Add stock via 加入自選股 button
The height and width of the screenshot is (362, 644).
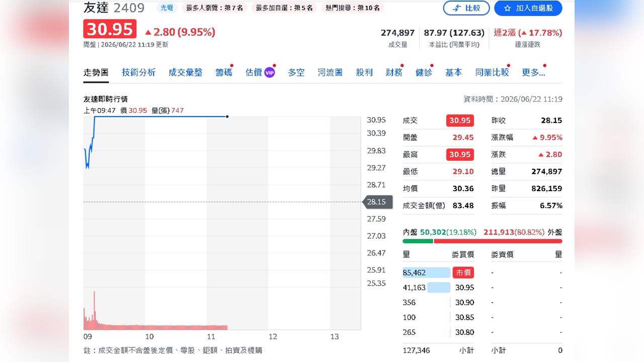click(528, 8)
